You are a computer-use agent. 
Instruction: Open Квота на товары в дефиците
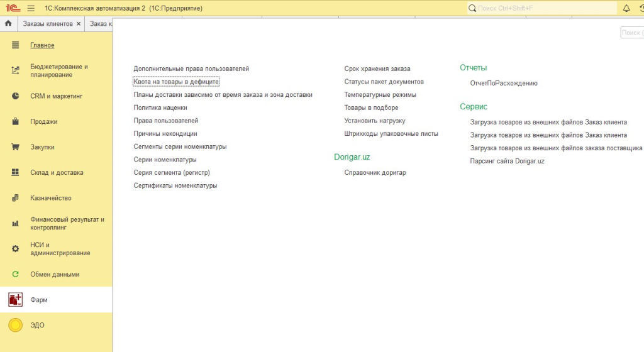tap(176, 82)
